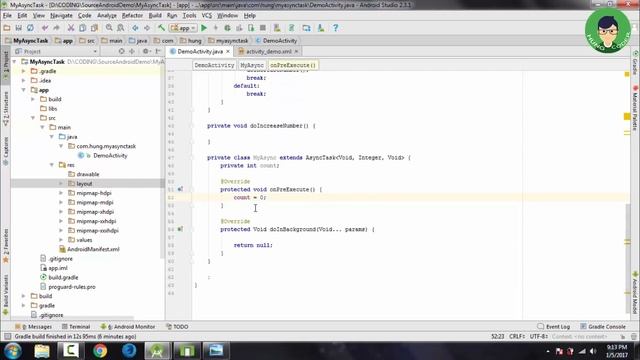Image resolution: width=640 pixels, height=360 pixels.
Task: Click the navigate Back arrow icon
Action: (x=135, y=28)
